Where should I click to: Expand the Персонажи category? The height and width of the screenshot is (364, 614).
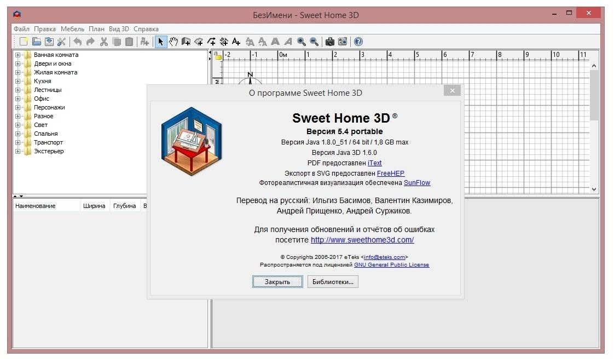(x=18, y=107)
